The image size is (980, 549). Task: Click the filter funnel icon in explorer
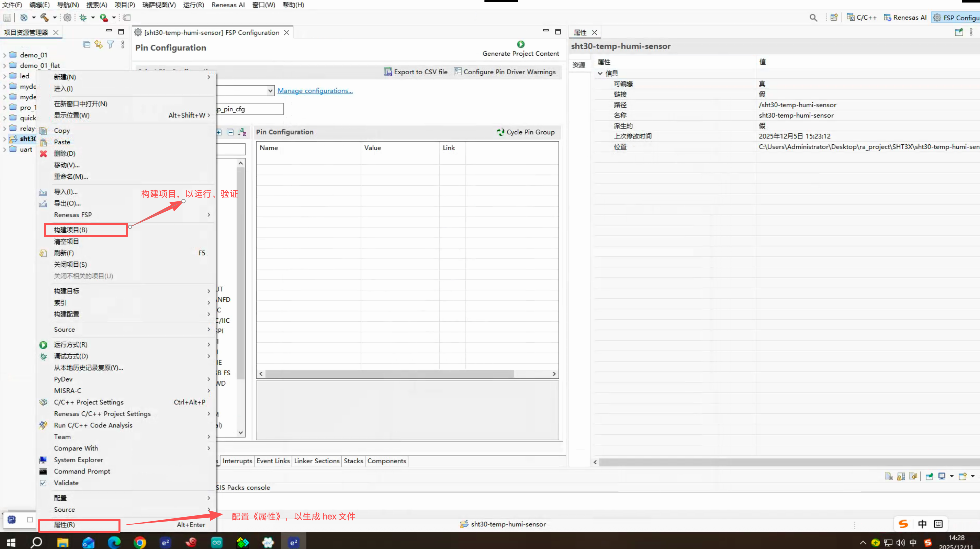click(x=110, y=45)
